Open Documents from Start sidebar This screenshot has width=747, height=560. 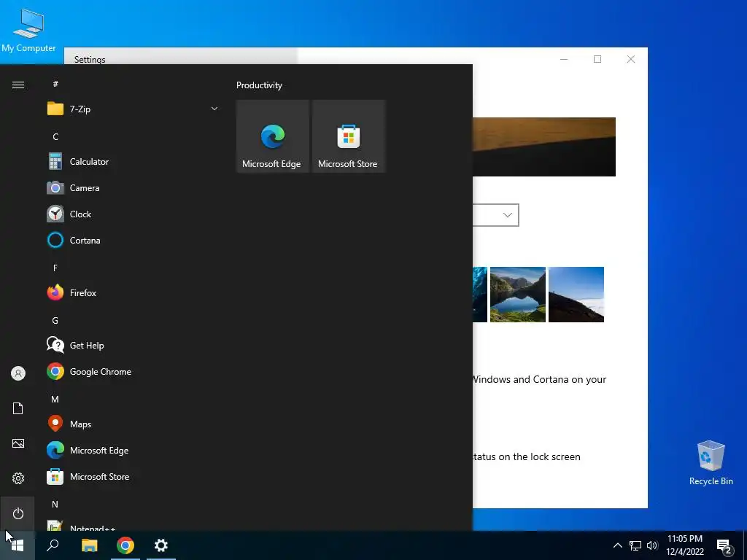pos(18,408)
